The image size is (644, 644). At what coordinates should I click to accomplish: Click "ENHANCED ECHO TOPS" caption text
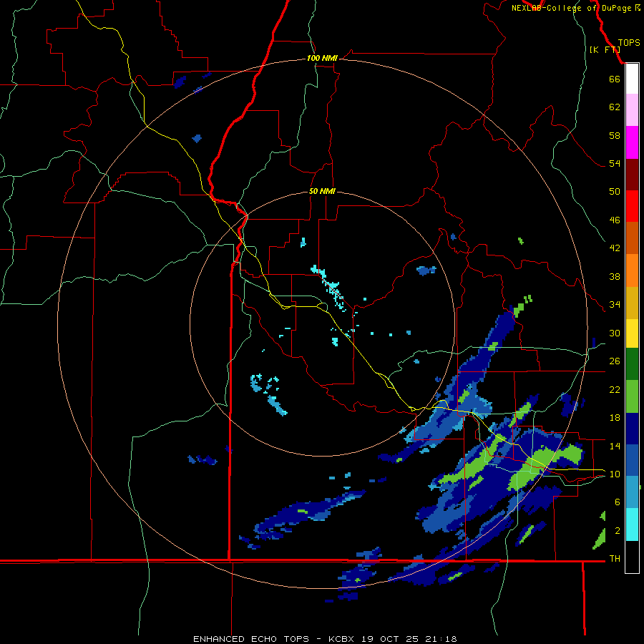pos(251,639)
